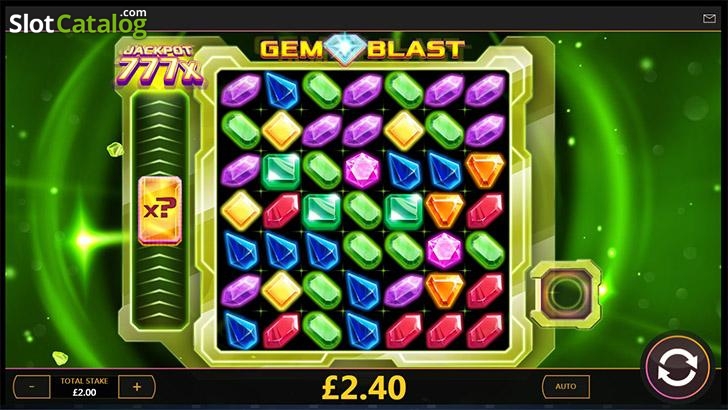Click the mystery x? multiplier tile
This screenshot has width=728, height=410.
point(160,210)
